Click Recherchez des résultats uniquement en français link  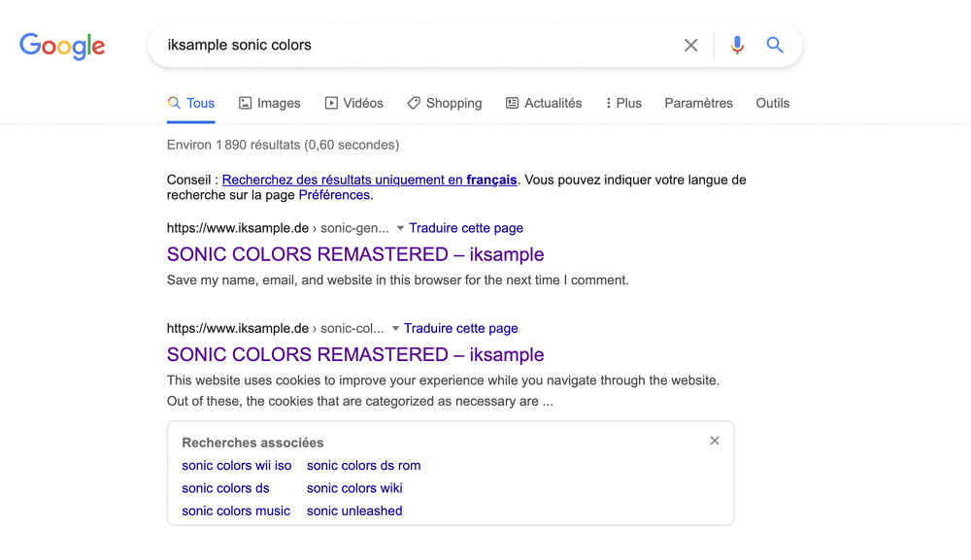pyautogui.click(x=369, y=181)
